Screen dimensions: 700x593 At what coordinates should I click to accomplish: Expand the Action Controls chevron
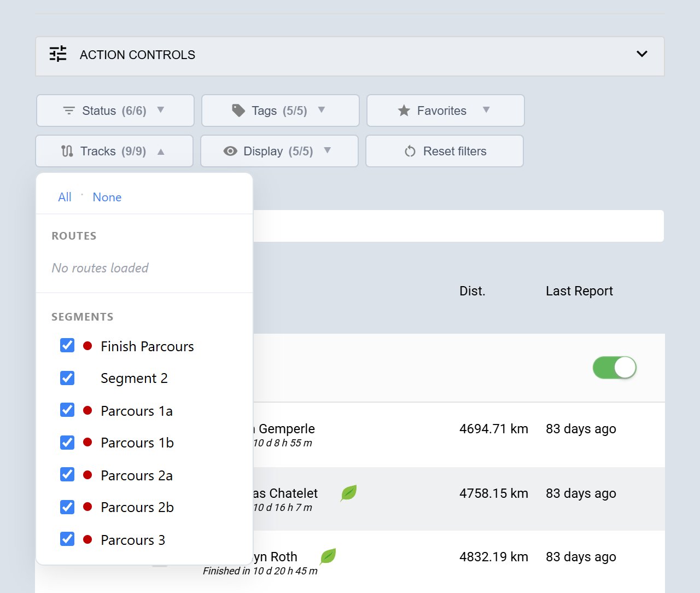point(642,54)
